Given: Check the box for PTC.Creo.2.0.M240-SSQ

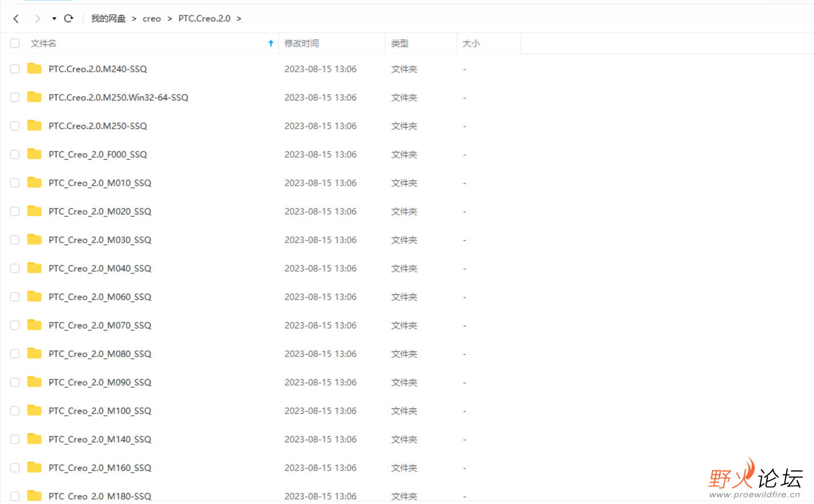Looking at the screenshot, I should tap(15, 69).
